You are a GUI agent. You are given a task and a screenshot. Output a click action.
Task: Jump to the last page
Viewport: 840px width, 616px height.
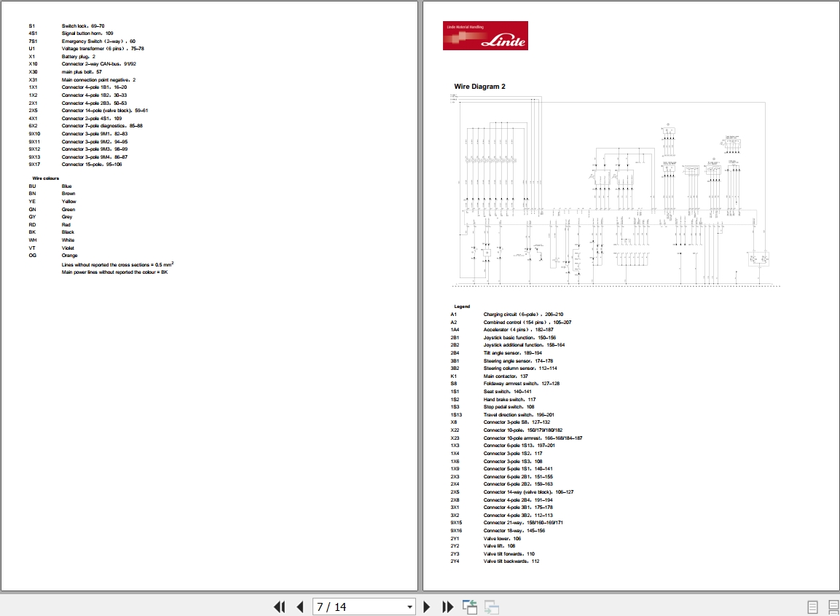coord(447,607)
